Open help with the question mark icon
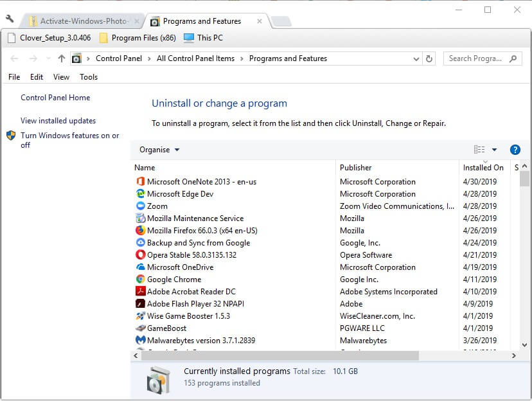This screenshot has height=401, width=532. 515,150
